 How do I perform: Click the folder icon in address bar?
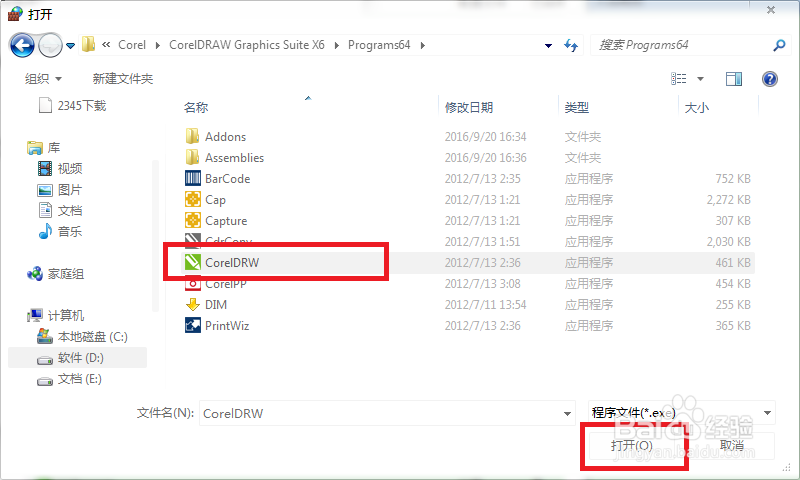click(x=88, y=44)
